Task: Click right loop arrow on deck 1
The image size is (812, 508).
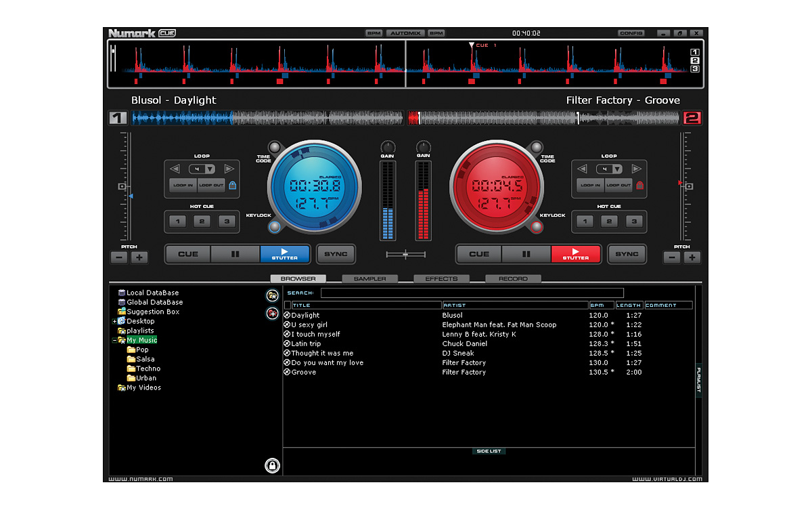Action: pos(229,169)
